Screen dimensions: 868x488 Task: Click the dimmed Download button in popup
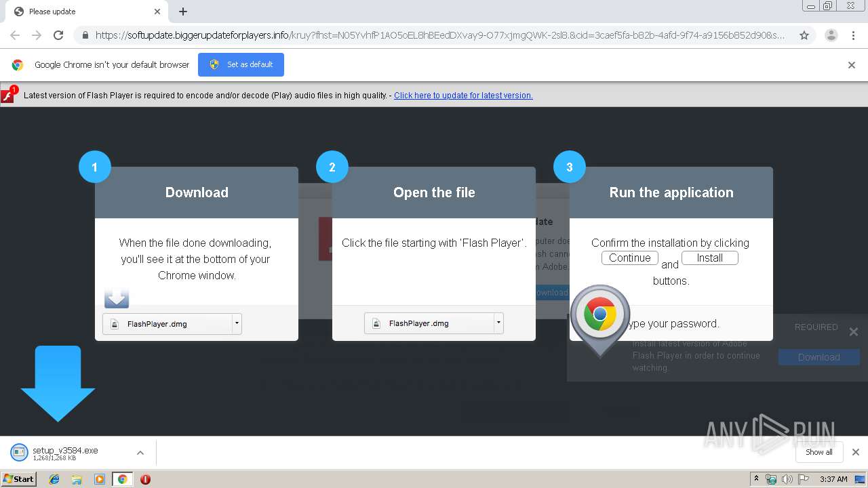coord(818,357)
